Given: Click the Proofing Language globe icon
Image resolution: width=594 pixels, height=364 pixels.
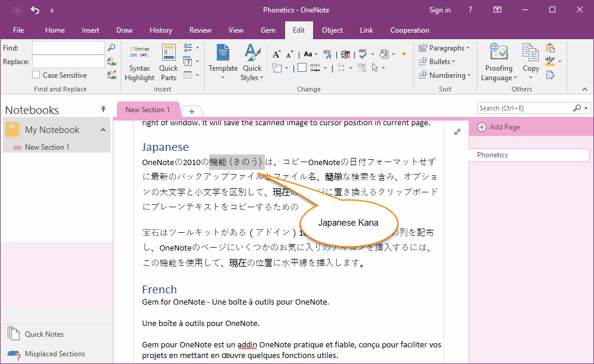Looking at the screenshot, I should [x=498, y=52].
